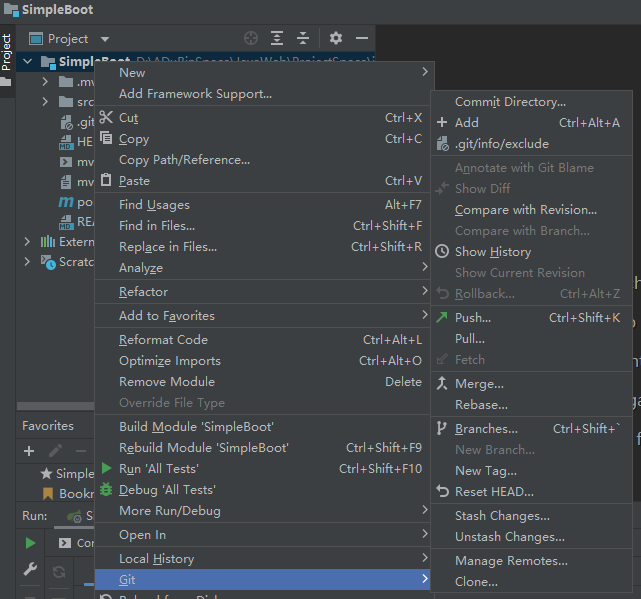Select the highlighted Git menu item
The width and height of the screenshot is (641, 599).
coord(262,579)
